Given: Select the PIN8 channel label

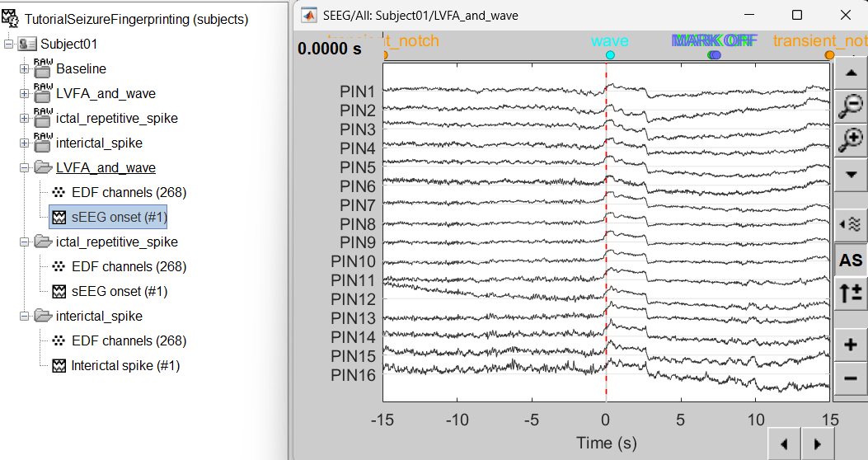Looking at the screenshot, I should [358, 224].
